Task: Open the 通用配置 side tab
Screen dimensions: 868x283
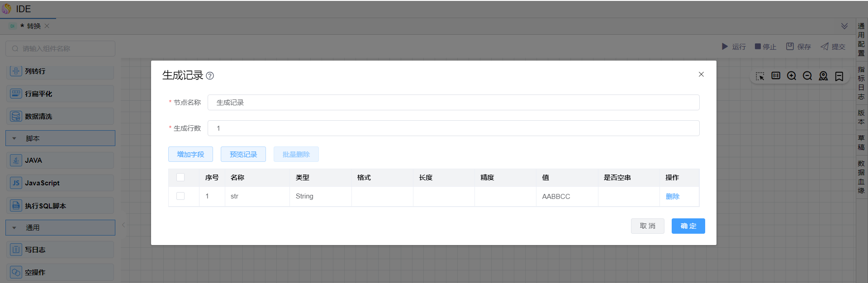Action: (x=861, y=40)
